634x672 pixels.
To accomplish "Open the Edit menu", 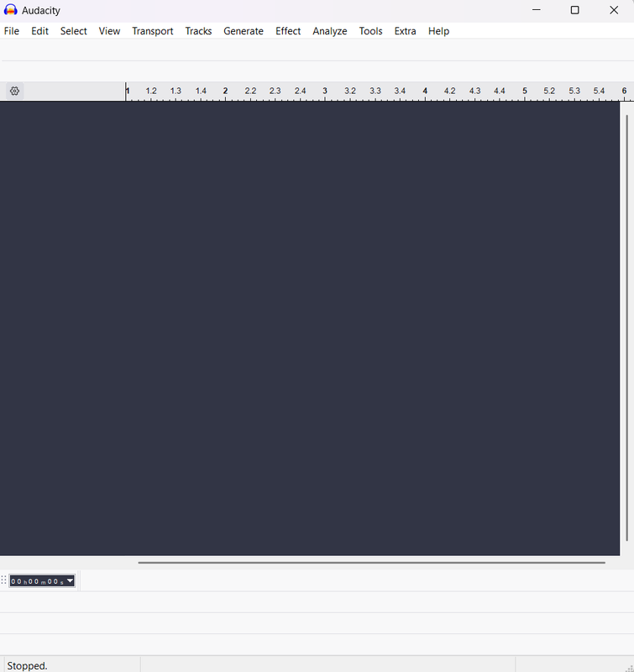I will [39, 31].
